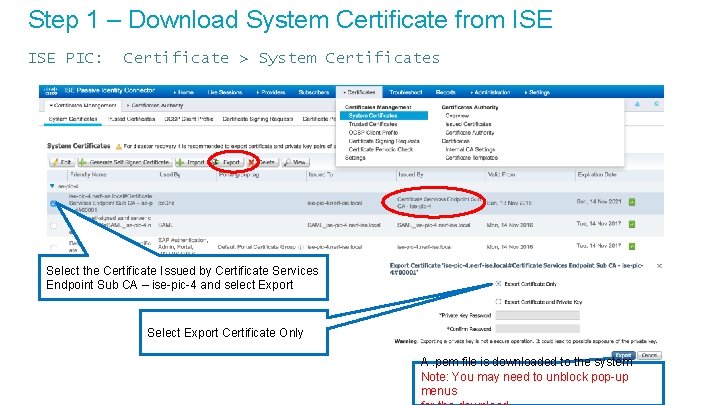Open the Settings menu in top bar
720x405 pixels.
tap(537, 92)
